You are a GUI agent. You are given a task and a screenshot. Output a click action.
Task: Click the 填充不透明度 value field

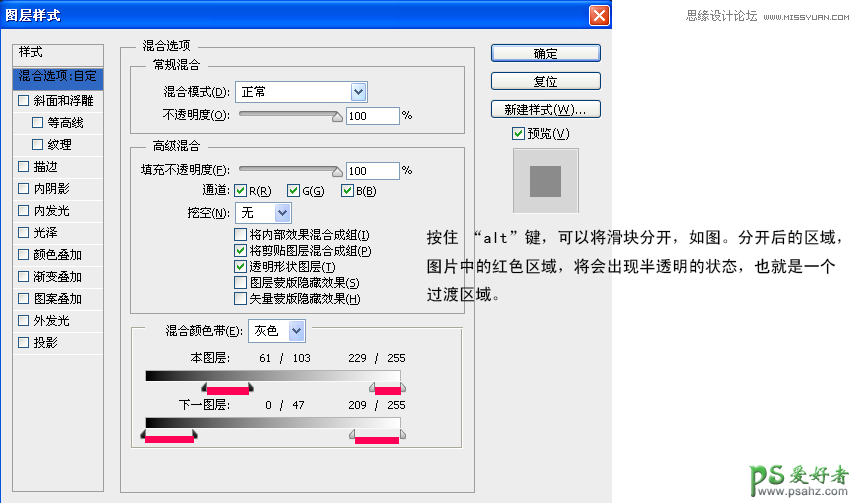click(372, 171)
